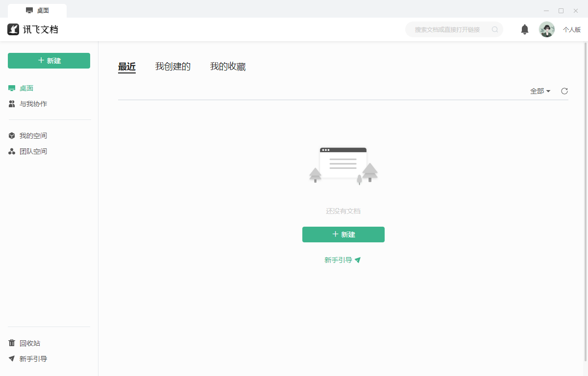Click the center 新建 button
588x376 pixels.
point(343,235)
